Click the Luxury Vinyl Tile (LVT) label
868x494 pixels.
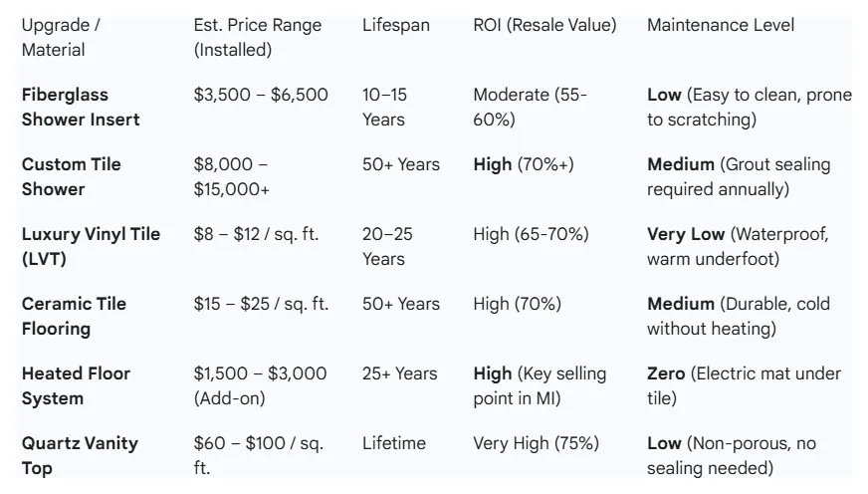point(91,246)
